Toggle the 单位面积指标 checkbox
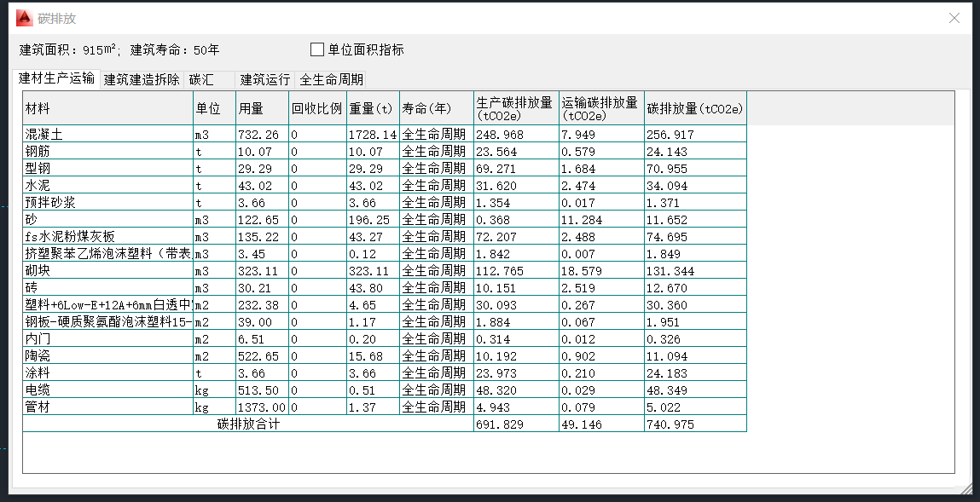Image resolution: width=980 pixels, height=502 pixels. tap(317, 49)
